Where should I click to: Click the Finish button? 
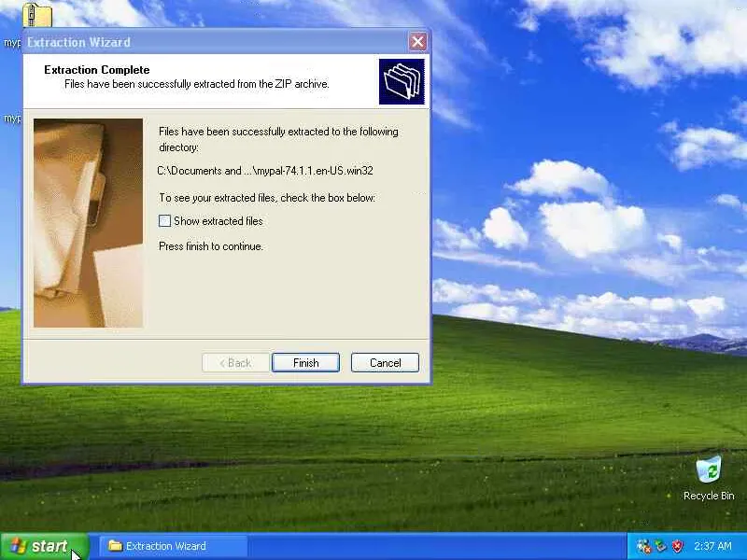pyautogui.click(x=305, y=363)
